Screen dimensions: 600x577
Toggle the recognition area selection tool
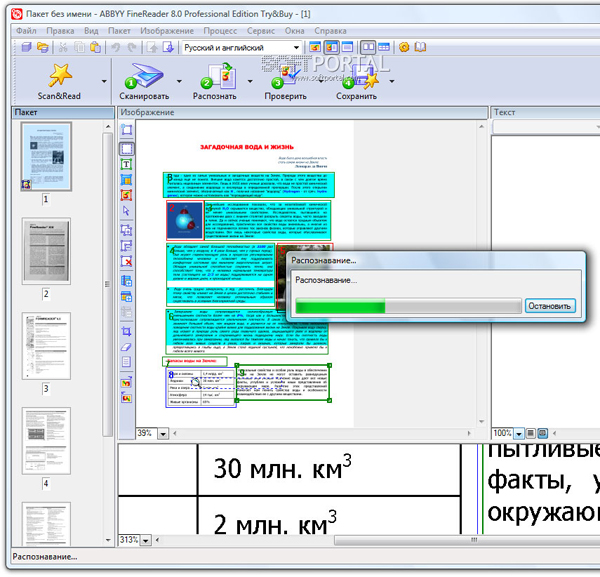(127, 148)
